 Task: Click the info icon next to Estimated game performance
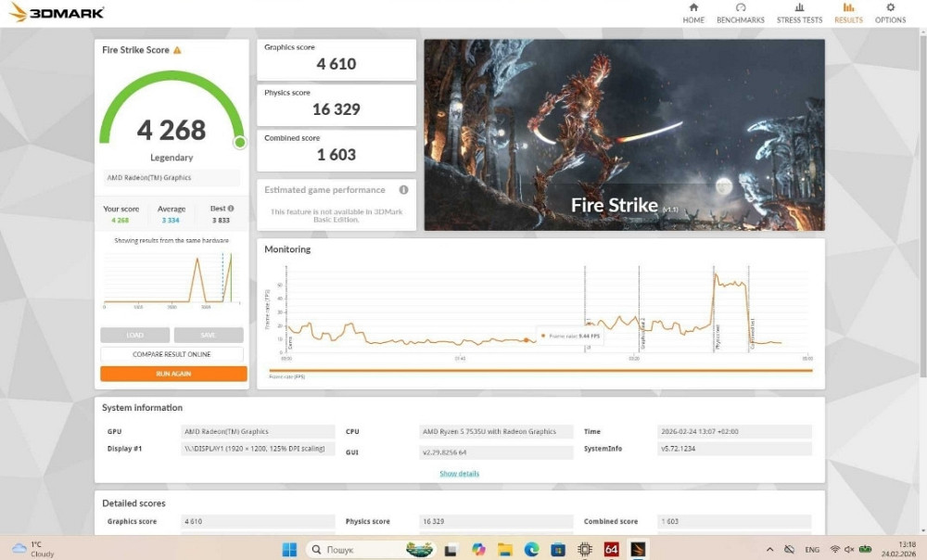coord(405,190)
